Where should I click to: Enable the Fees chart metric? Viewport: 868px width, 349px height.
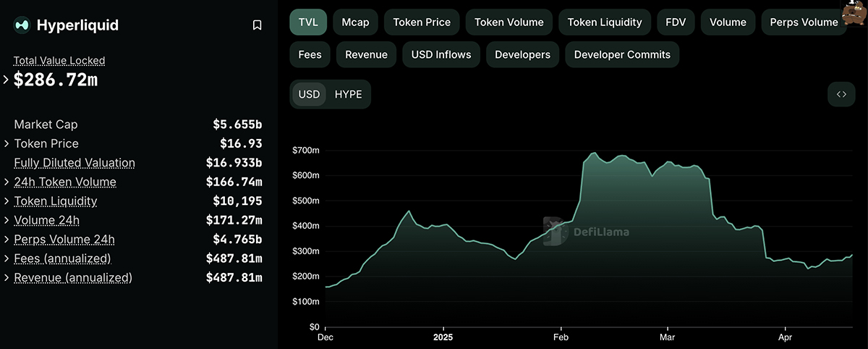(x=310, y=54)
